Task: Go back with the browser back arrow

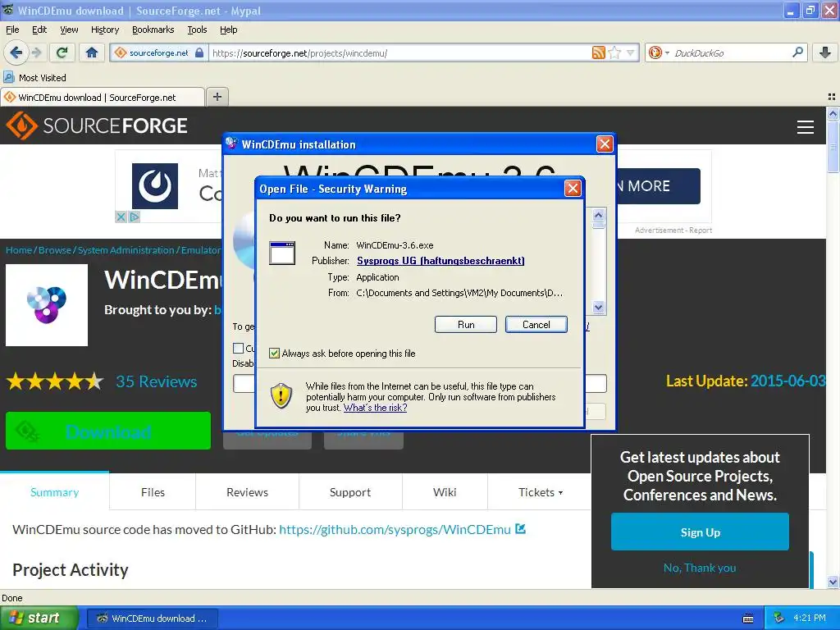Action: [x=16, y=52]
